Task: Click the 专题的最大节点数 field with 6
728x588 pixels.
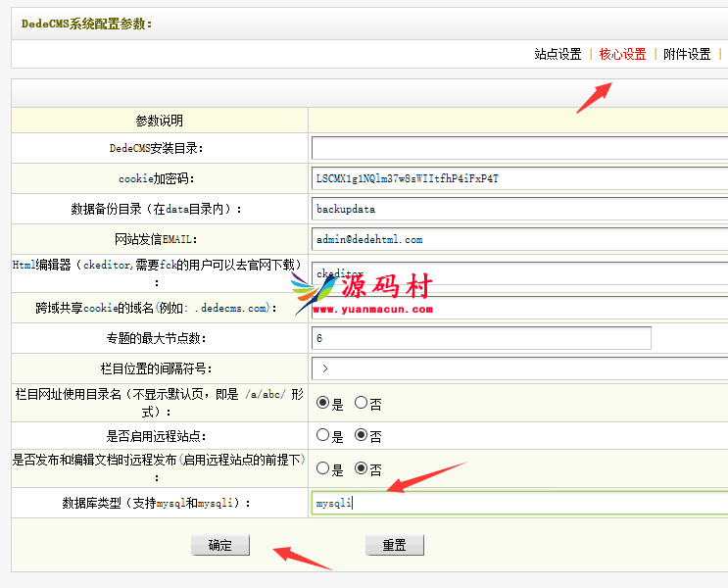Action: tap(481, 338)
